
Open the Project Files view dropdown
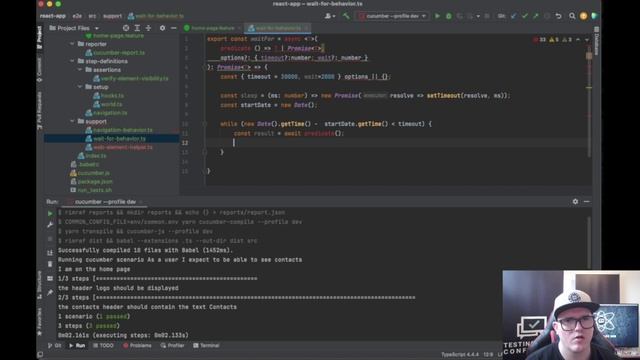pos(74,28)
